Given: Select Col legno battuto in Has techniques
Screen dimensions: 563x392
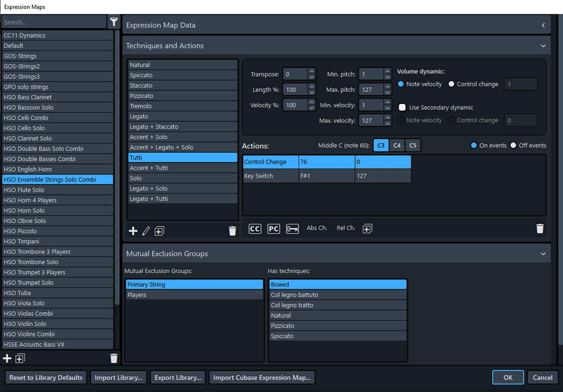Looking at the screenshot, I should click(338, 295).
